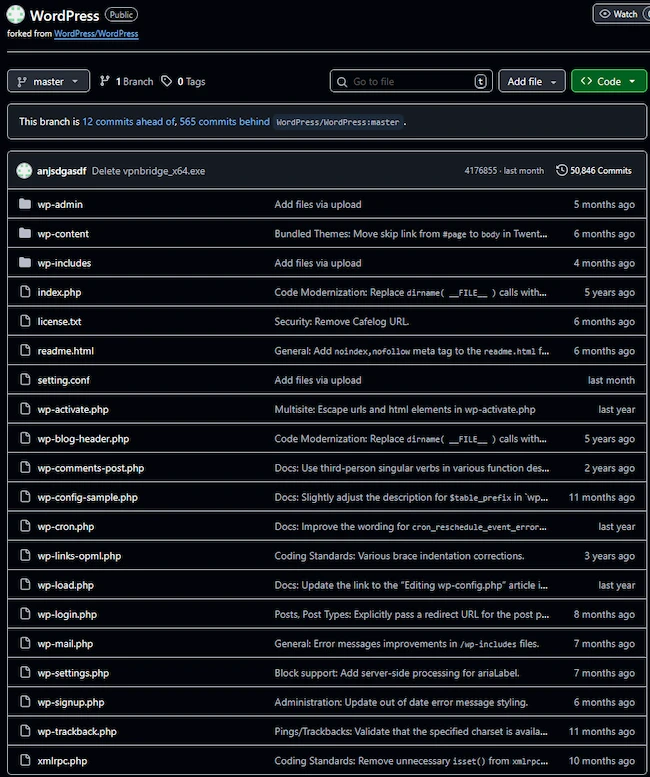Open the 4176855 commit hash link

coord(481,170)
